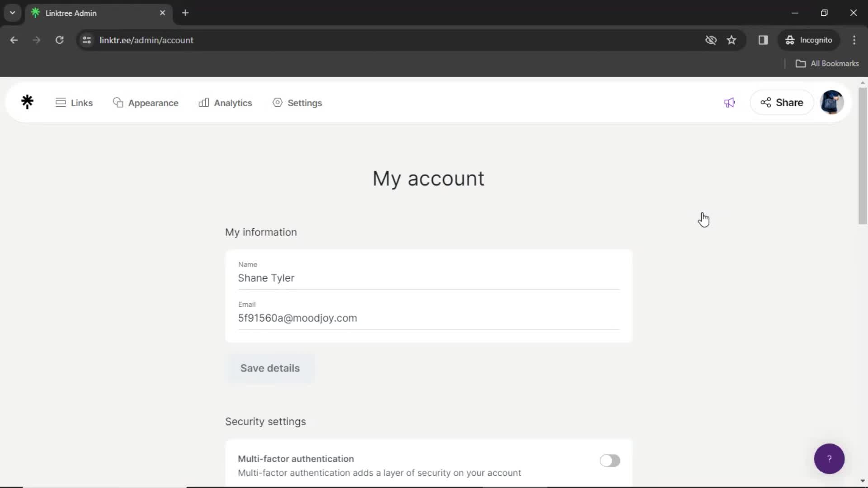
Task: Open a new browser tab
Action: tap(185, 13)
